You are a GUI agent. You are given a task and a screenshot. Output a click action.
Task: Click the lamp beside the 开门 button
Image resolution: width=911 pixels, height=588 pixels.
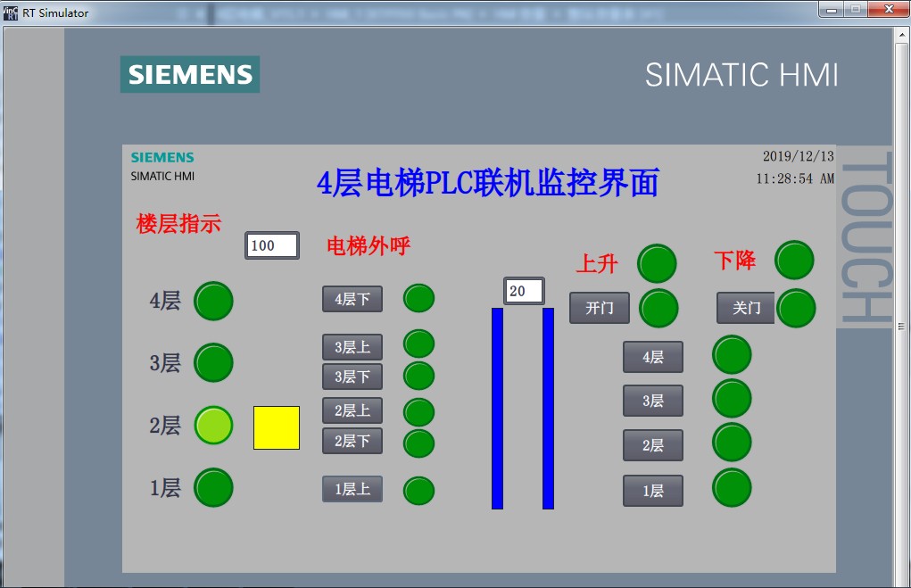pos(658,308)
